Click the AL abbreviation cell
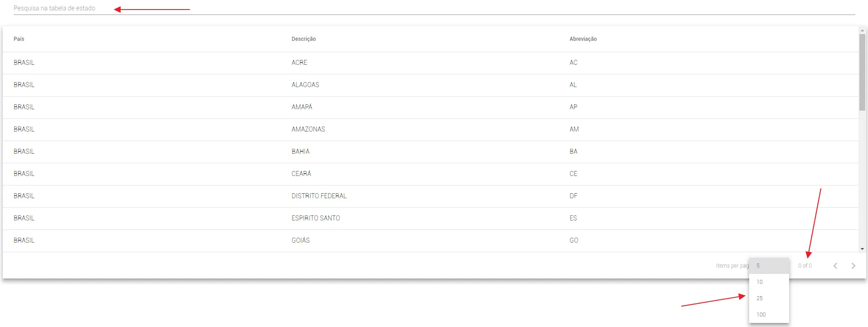868x327 pixels. point(573,85)
